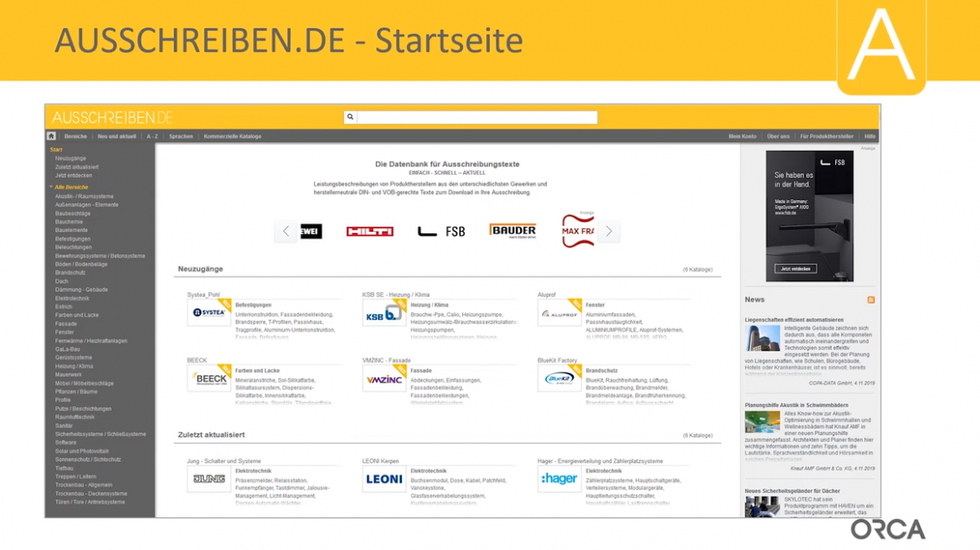Open Systea_Pohl catalog title
This screenshot has height=550, width=980.
[x=204, y=295]
